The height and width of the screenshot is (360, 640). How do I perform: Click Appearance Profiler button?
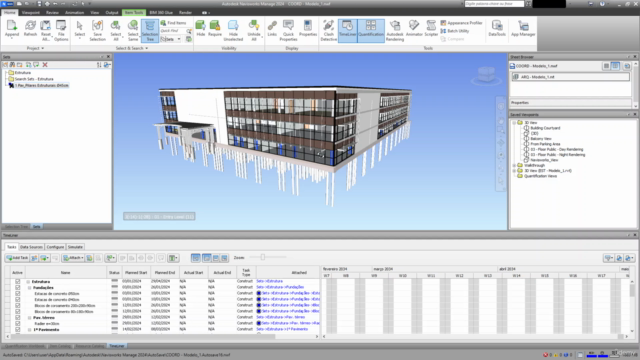[461, 23]
